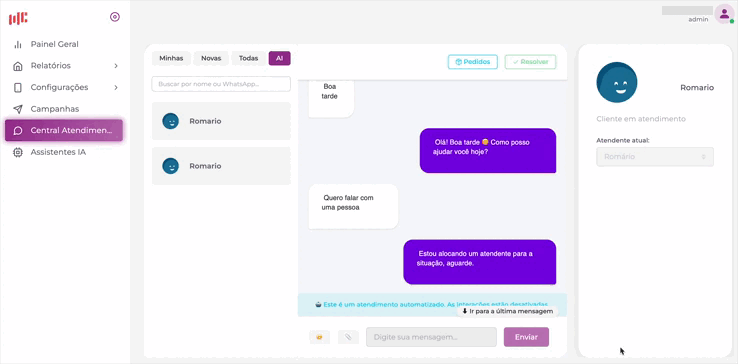Expand the Configurações submenu chevron
The height and width of the screenshot is (364, 738).
click(x=116, y=88)
